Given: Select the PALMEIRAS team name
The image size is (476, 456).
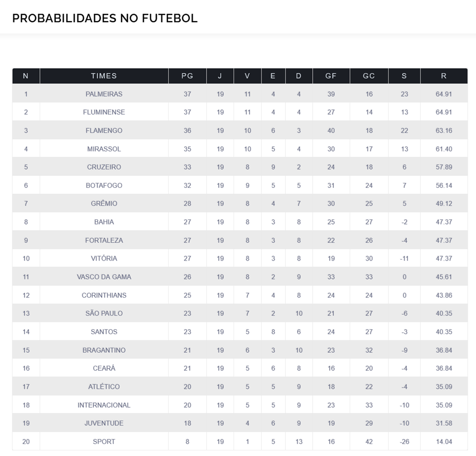Looking at the screenshot, I should click(x=104, y=94).
